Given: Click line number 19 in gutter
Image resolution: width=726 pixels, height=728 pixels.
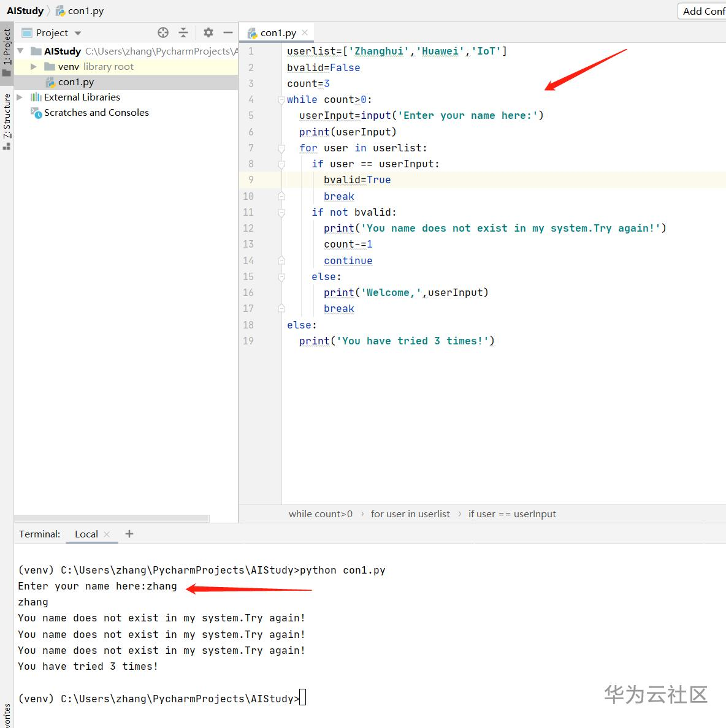Looking at the screenshot, I should coord(248,341).
